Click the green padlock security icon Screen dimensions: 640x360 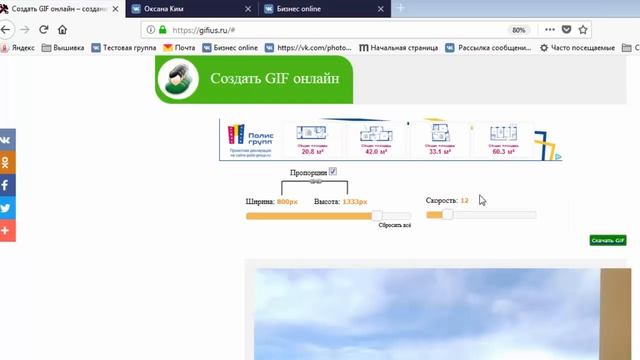point(162,30)
